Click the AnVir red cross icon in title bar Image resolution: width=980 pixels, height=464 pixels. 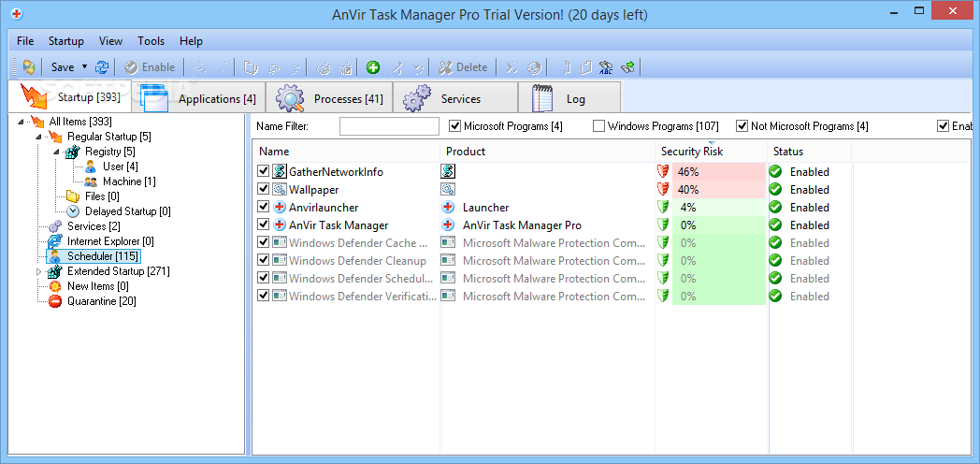pyautogui.click(x=17, y=14)
